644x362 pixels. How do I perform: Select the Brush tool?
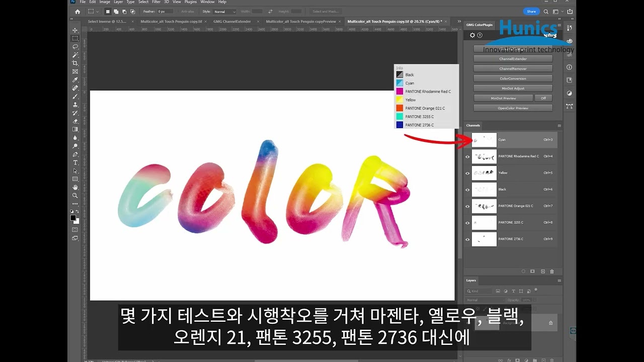(x=75, y=97)
